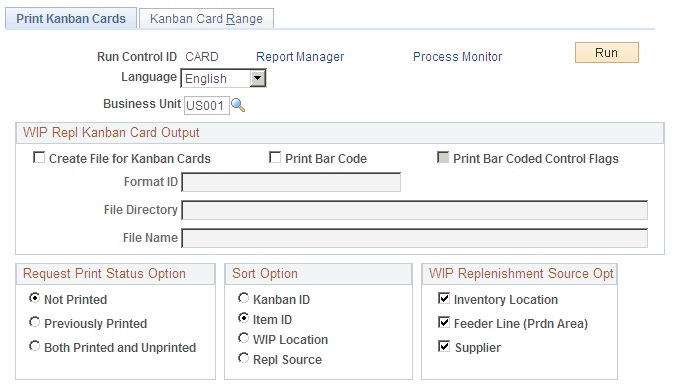Open the Process Monitor link
This screenshot has width=674, height=386.
[x=457, y=57]
